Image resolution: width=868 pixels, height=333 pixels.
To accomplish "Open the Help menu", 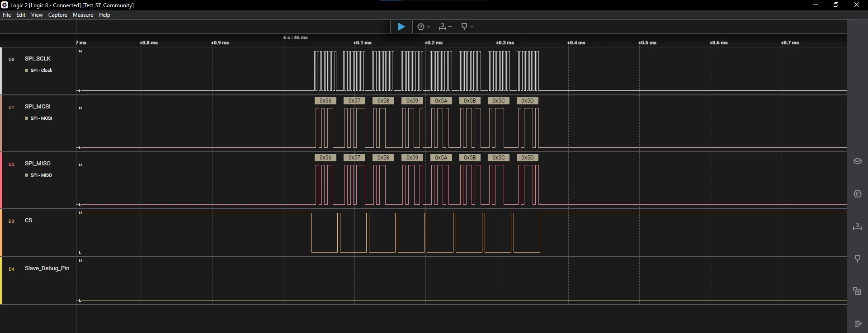I will point(104,15).
